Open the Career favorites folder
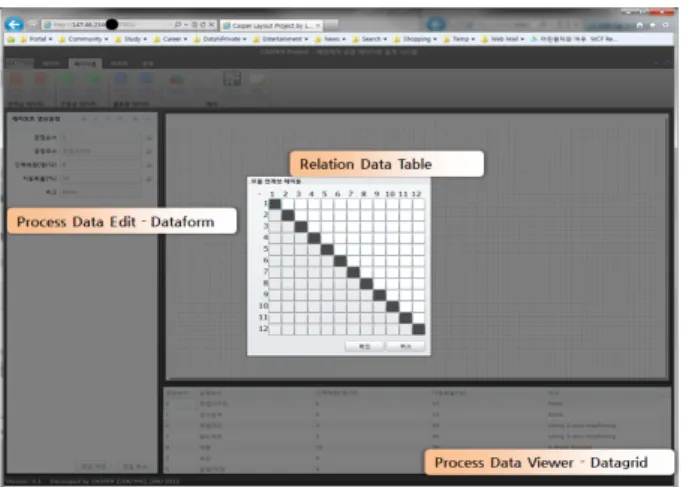 (170, 39)
